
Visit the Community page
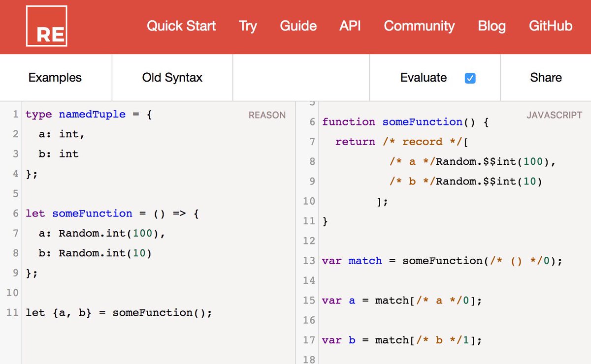[x=419, y=26]
